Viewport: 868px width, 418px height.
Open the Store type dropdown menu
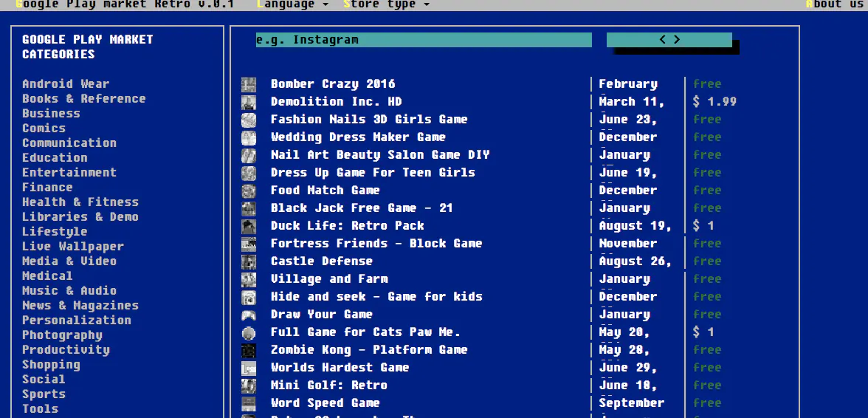tap(387, 4)
